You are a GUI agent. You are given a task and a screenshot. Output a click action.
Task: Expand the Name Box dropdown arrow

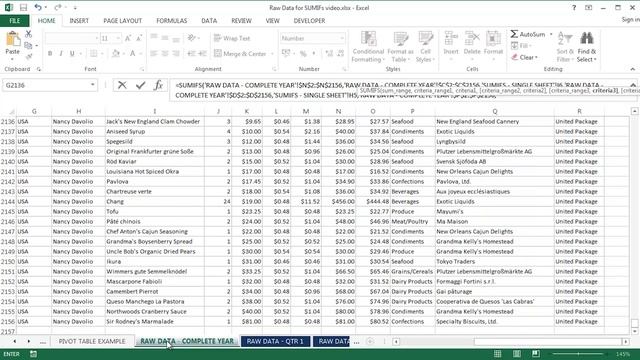coord(93,85)
